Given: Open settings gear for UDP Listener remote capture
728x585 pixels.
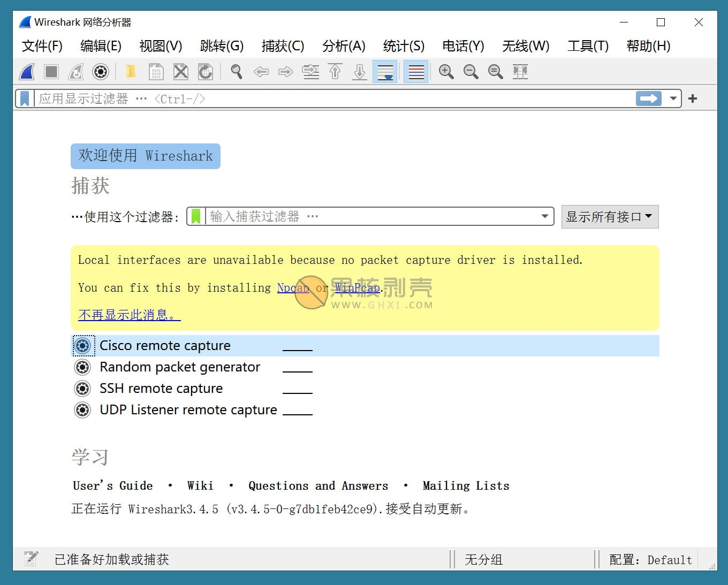Looking at the screenshot, I should 82,410.
